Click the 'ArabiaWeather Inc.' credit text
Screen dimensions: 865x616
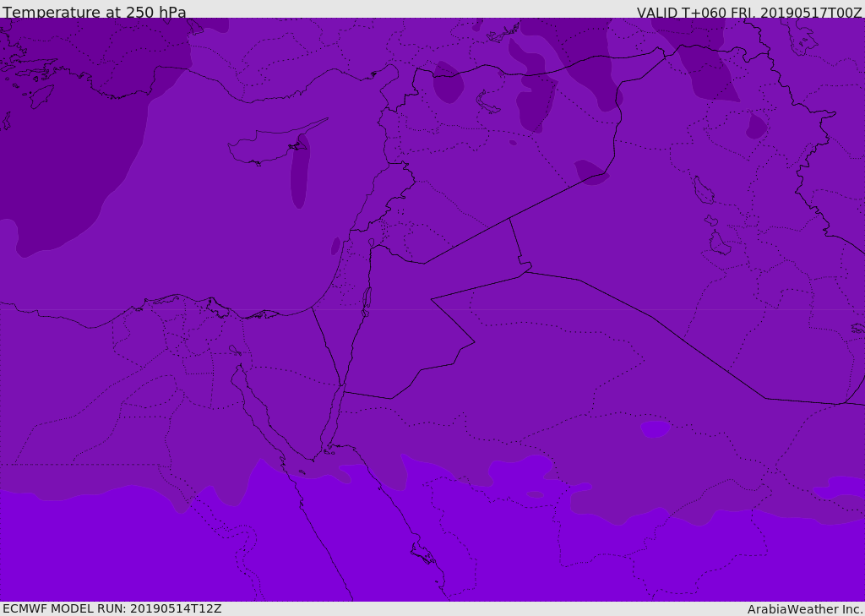click(x=805, y=609)
